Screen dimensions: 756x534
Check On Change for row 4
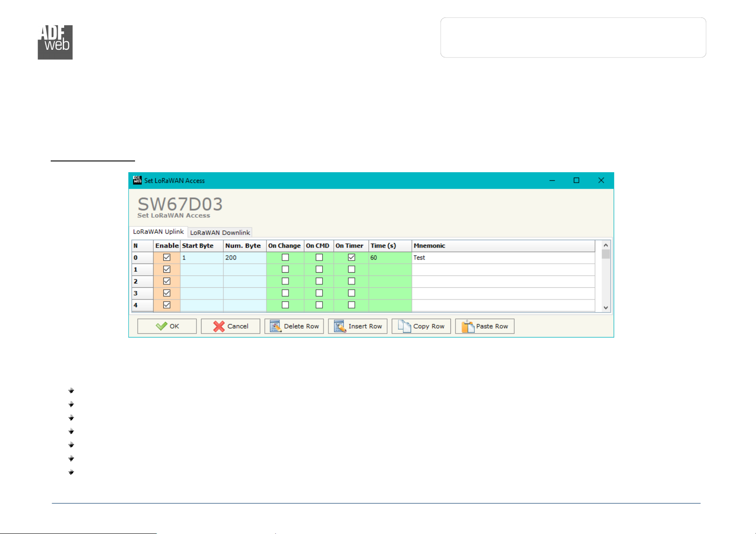(x=285, y=305)
